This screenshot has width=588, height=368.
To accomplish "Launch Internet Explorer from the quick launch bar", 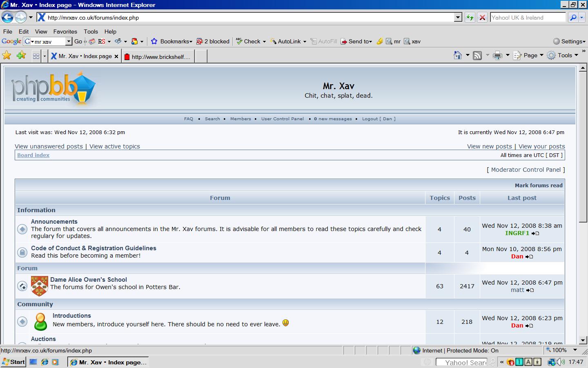I will click(x=45, y=362).
